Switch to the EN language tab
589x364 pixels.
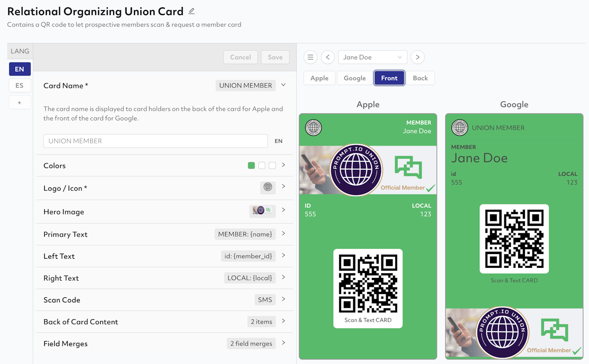click(19, 69)
